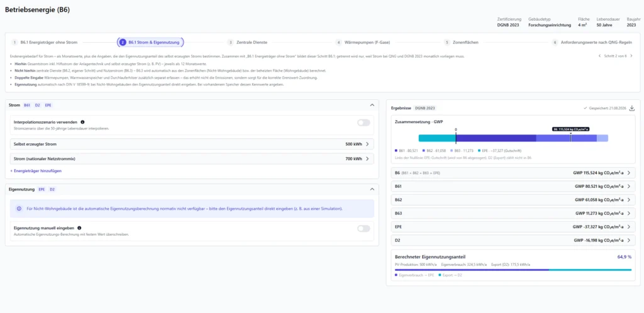
Task: Click Berechneter Eigennutzungsanteil heading
Action: tap(430, 257)
